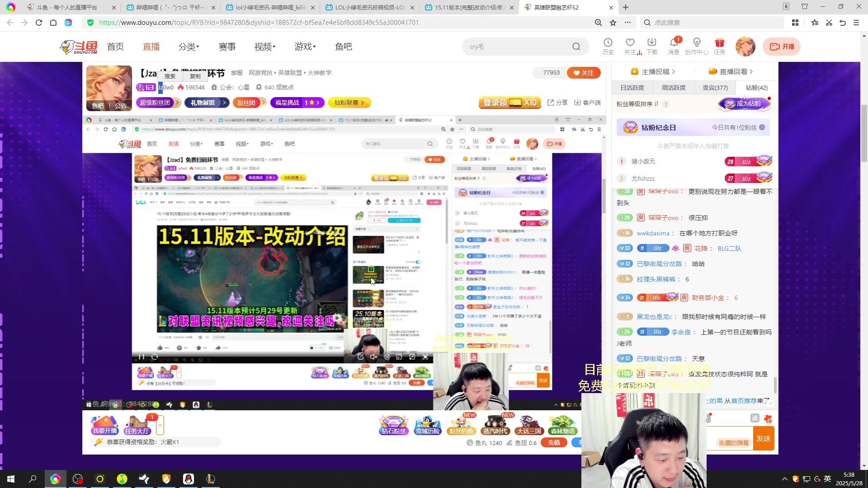The width and height of the screenshot is (868, 488).
Task: Open the 任务 gift icon
Action: coord(720,47)
